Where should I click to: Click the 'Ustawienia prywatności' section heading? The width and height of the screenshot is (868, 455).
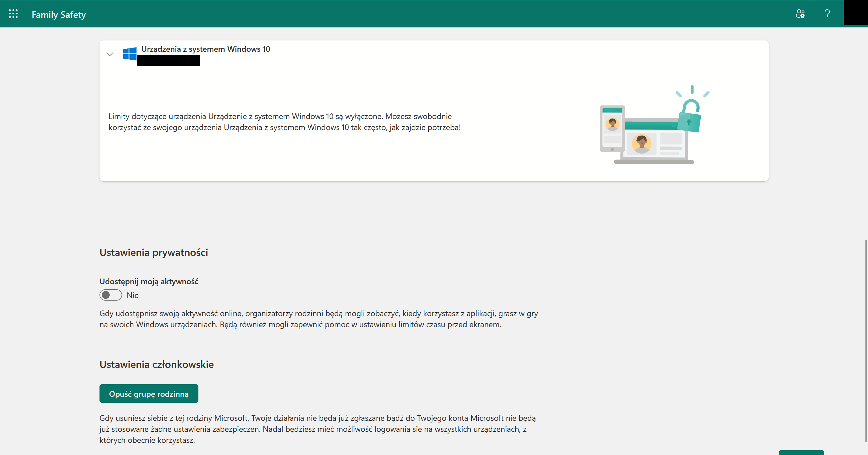tap(154, 253)
